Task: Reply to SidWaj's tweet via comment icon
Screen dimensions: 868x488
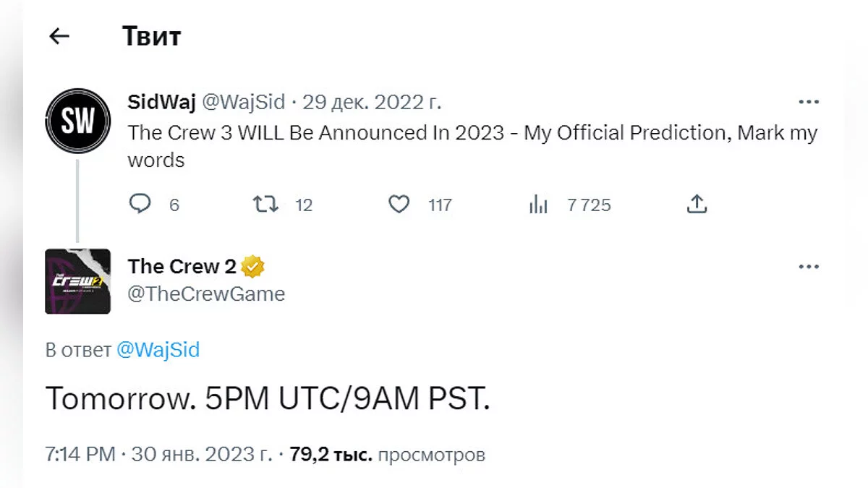Action: click(x=140, y=205)
